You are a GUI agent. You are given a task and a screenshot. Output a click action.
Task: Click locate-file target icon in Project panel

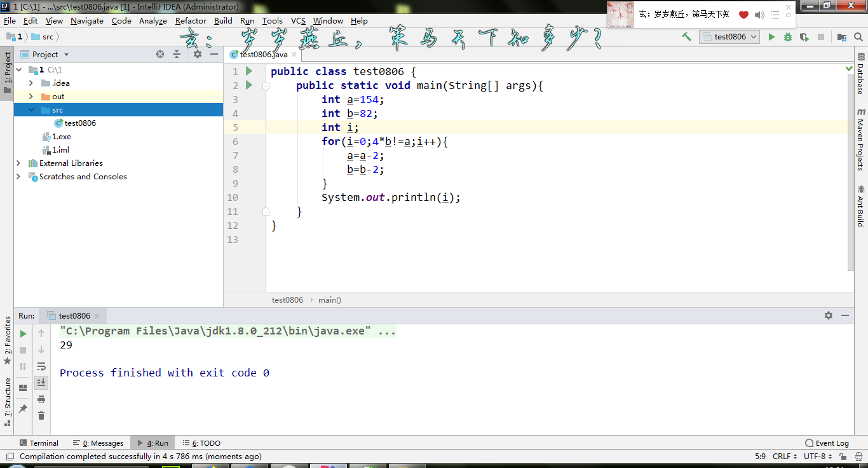pos(160,54)
